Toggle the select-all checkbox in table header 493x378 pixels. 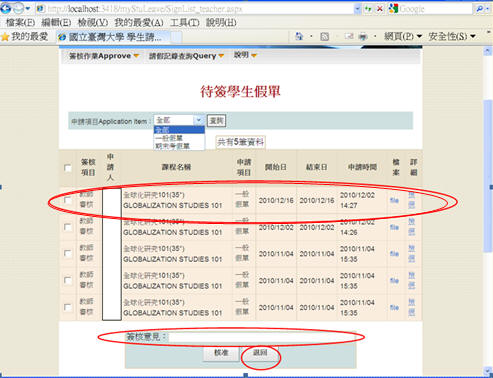click(x=68, y=168)
